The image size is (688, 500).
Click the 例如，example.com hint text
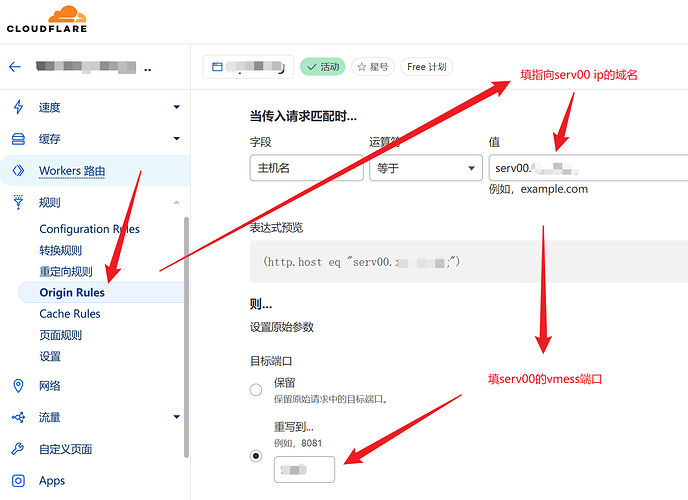pyautogui.click(x=538, y=189)
